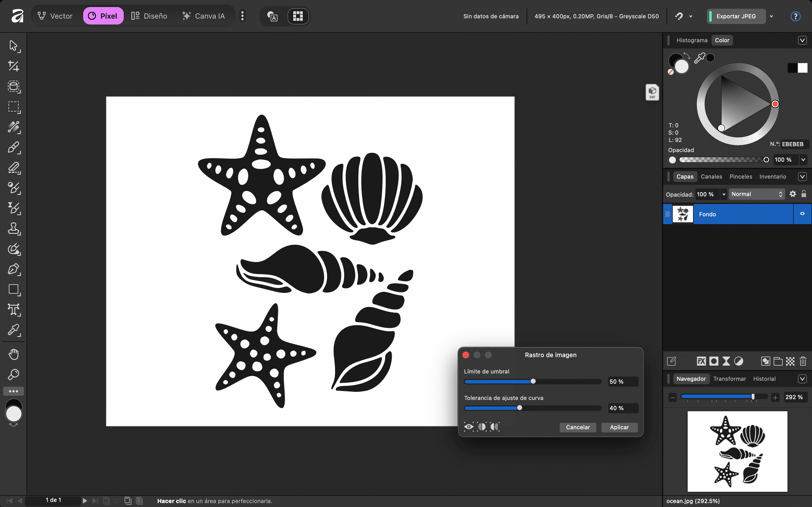Viewport: 812px width, 507px height.
Task: Click the Límite de umbral slider
Action: pyautogui.click(x=533, y=381)
